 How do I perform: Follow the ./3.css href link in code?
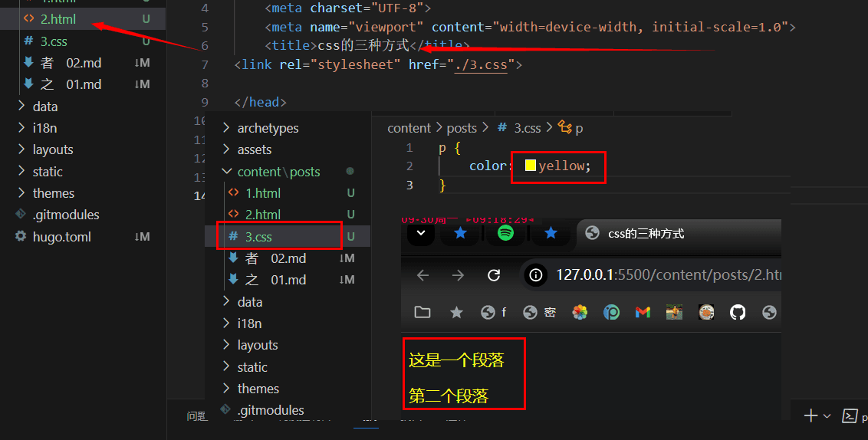[481, 64]
